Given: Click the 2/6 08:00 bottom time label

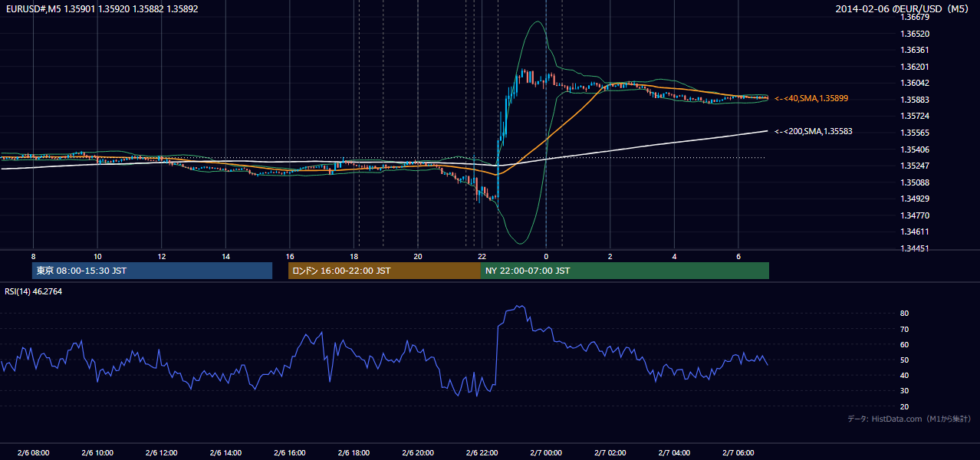Looking at the screenshot, I should pos(33,452).
